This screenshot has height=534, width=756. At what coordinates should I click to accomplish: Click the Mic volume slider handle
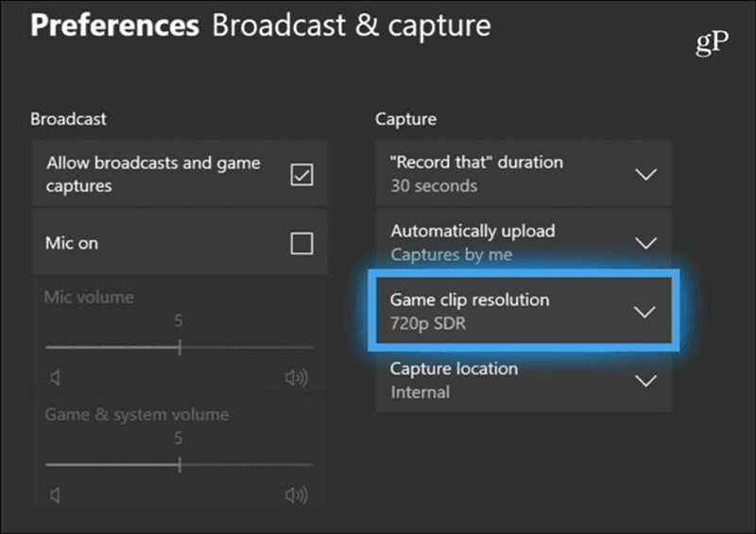click(x=179, y=347)
